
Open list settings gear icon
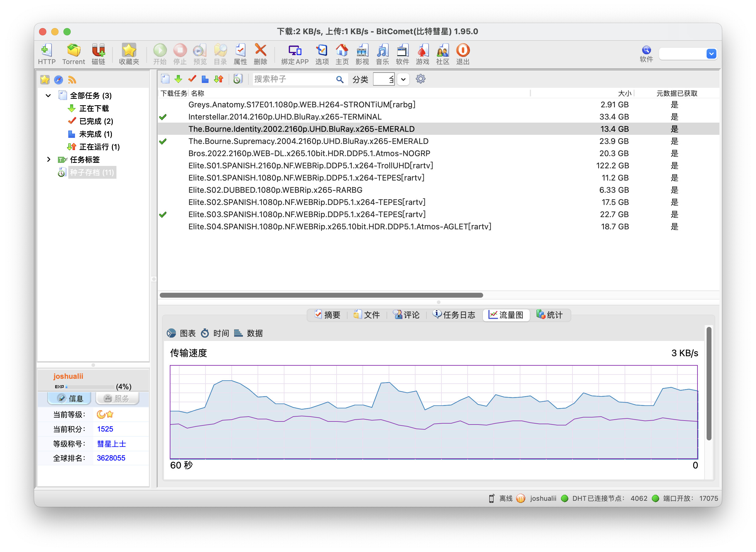click(x=420, y=79)
